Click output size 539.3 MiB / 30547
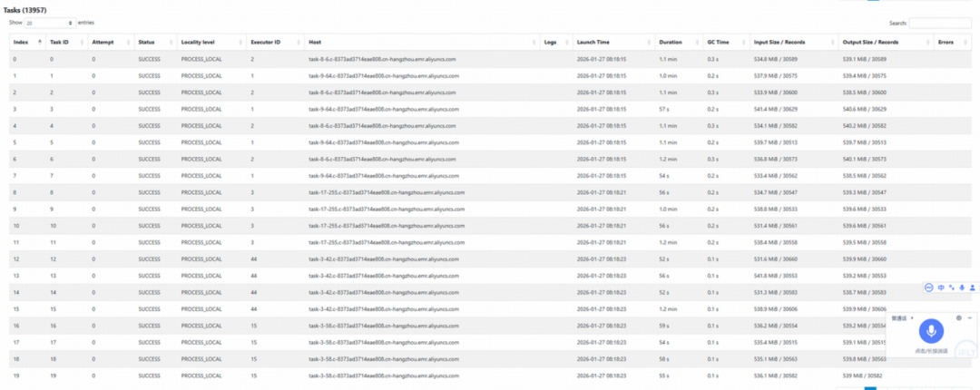980x390 pixels. [864, 192]
